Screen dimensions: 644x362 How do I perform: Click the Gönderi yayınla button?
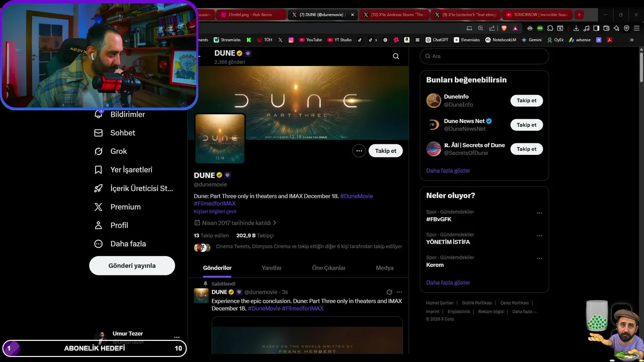(132, 265)
